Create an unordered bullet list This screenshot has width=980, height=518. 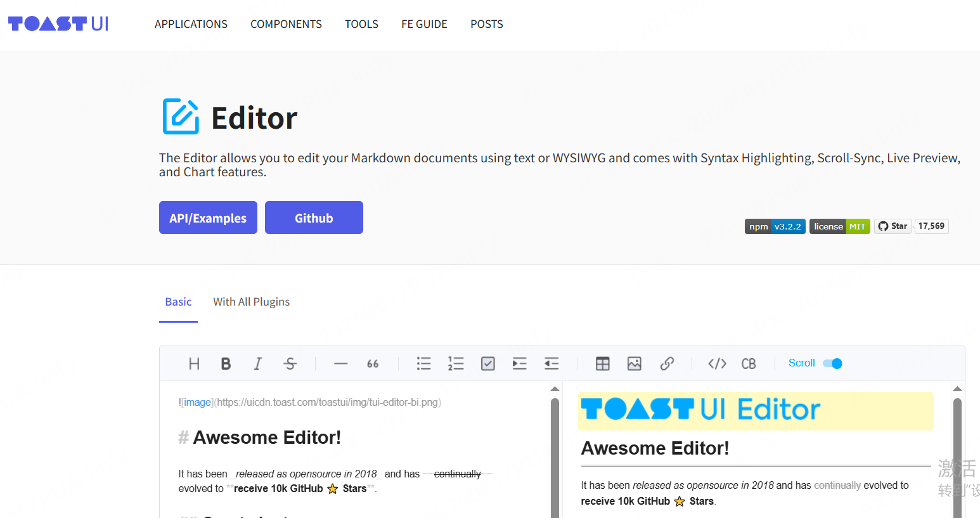pyautogui.click(x=424, y=363)
